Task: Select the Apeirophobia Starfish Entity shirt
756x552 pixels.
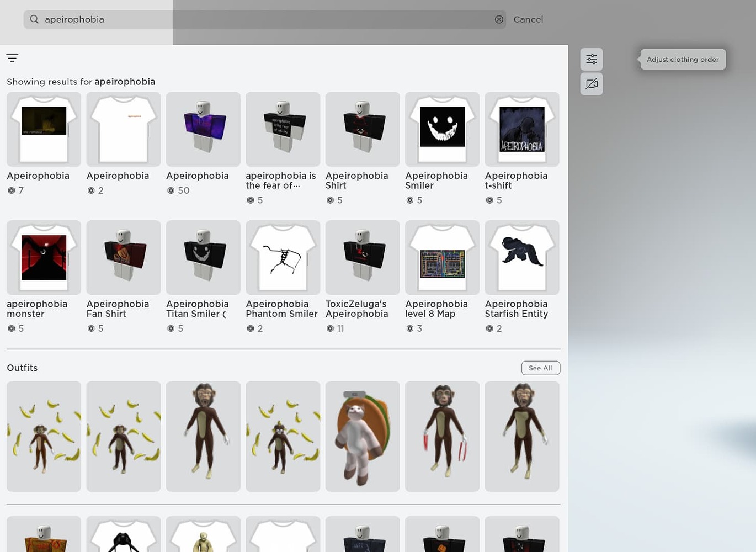Action: click(521, 257)
